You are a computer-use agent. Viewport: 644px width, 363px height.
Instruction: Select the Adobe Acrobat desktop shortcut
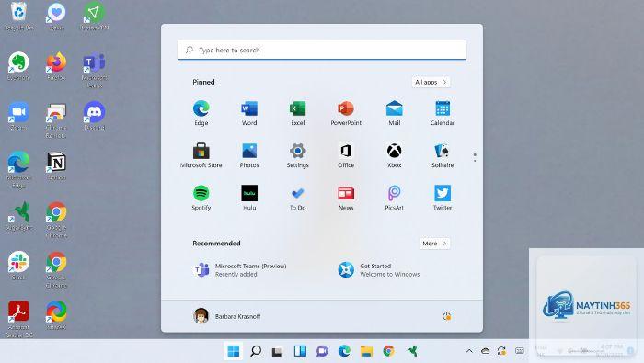click(19, 320)
